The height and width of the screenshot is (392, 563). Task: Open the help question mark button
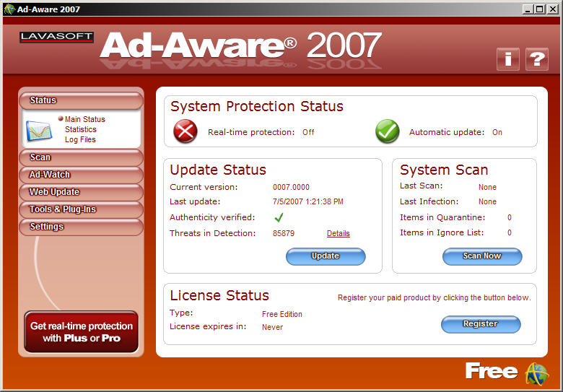tap(537, 59)
